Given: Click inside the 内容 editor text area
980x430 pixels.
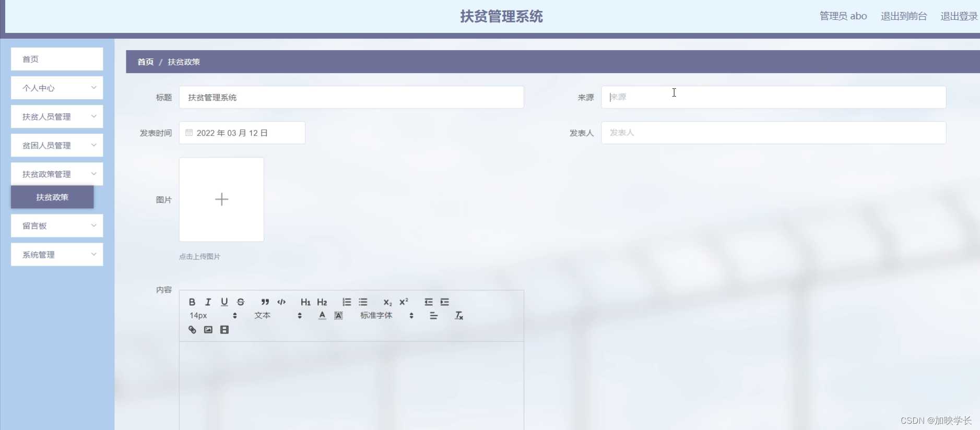Looking at the screenshot, I should click(351, 386).
